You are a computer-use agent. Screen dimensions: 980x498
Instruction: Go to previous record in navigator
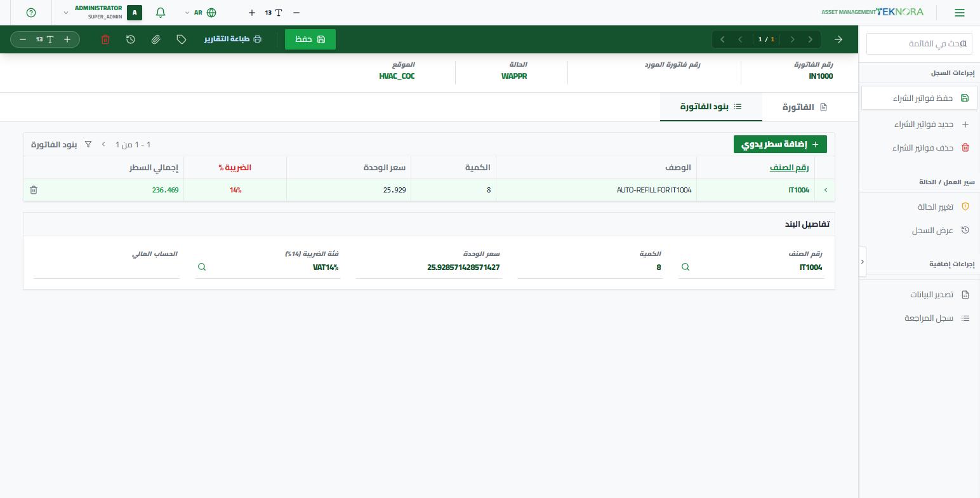point(792,39)
